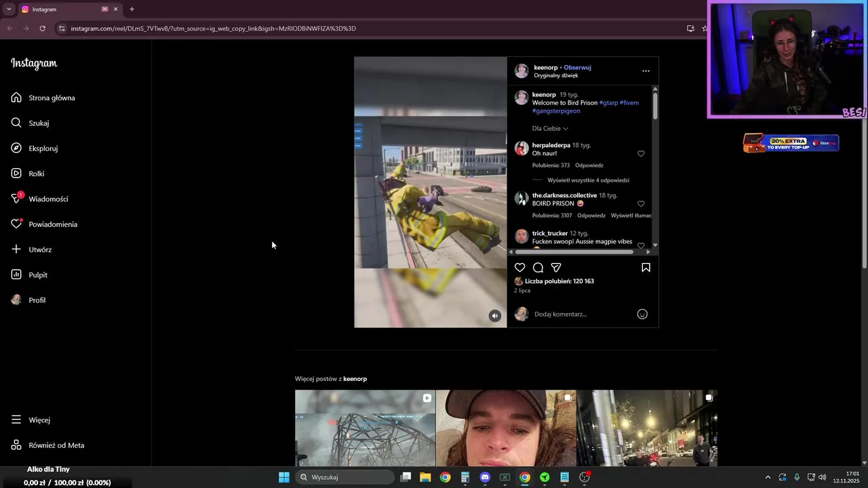Mute or unmute the reel audio
The image size is (868, 488).
tap(495, 316)
